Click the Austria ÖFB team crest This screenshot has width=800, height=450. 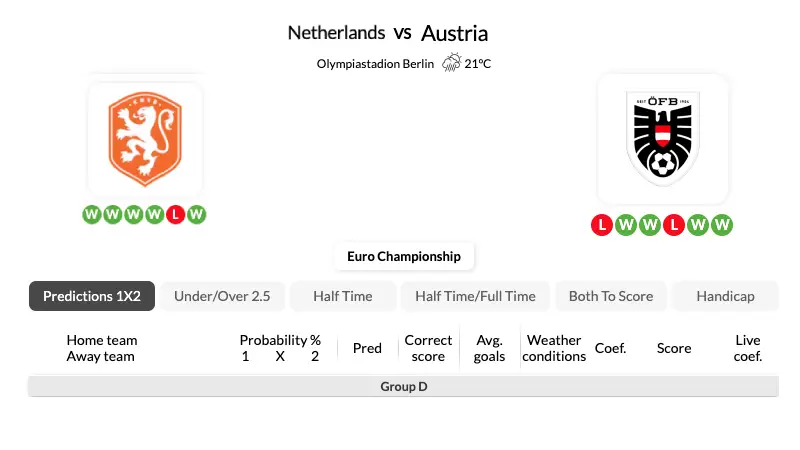click(x=663, y=139)
